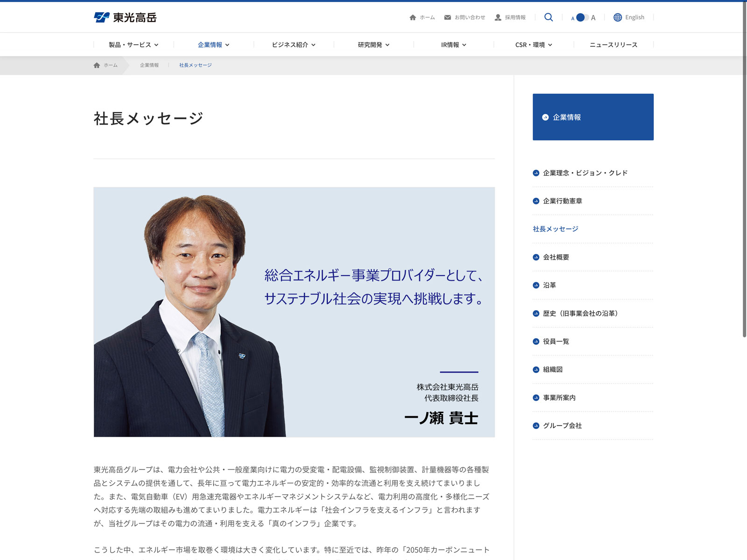Click the globe icon for English
Screen dimensions: 747x560
[x=618, y=17]
